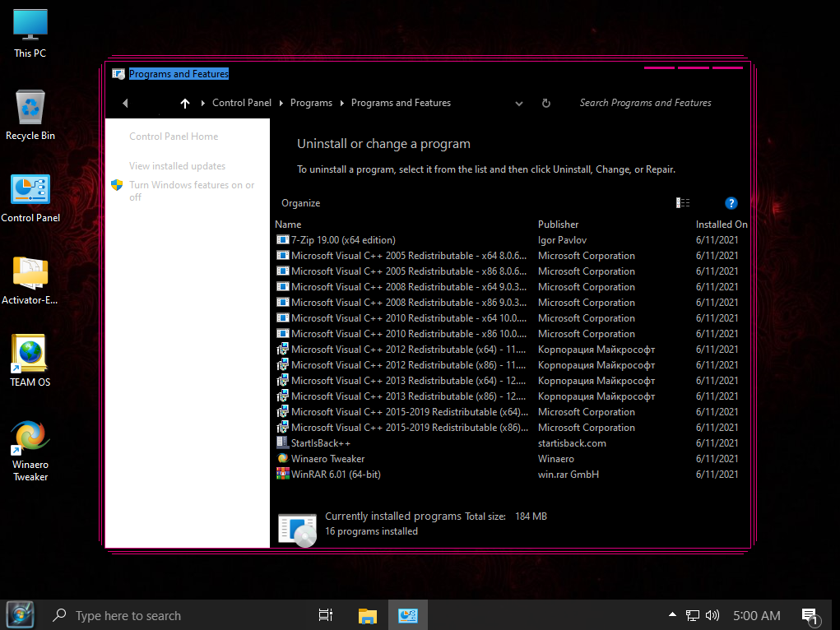Open File Explorer from the taskbar
The width and height of the screenshot is (840, 630).
pos(368,615)
